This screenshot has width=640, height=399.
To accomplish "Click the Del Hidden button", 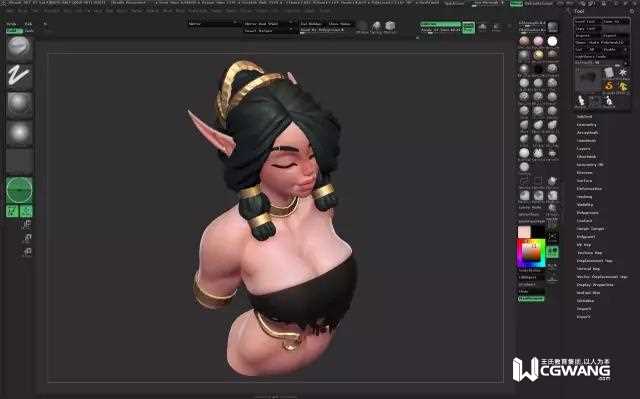I will click(x=312, y=24).
